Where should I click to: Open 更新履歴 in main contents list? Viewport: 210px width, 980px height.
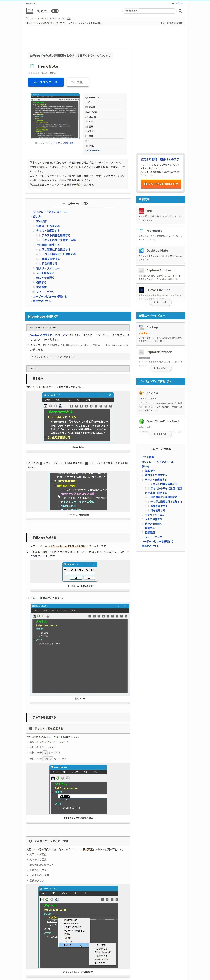(x=42, y=287)
